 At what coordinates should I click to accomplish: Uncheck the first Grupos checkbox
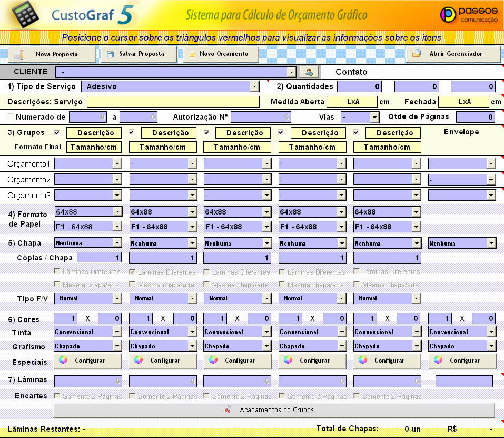click(x=57, y=132)
